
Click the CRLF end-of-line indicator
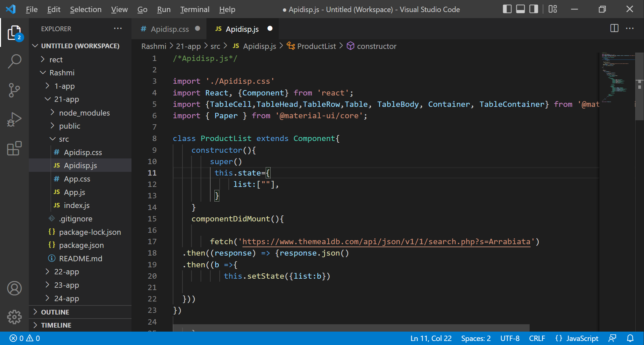(x=537, y=338)
